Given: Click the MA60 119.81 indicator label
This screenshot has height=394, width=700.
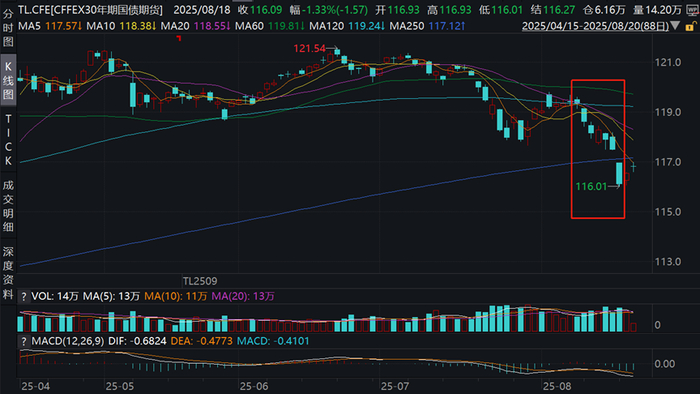Looking at the screenshot, I should [270, 26].
